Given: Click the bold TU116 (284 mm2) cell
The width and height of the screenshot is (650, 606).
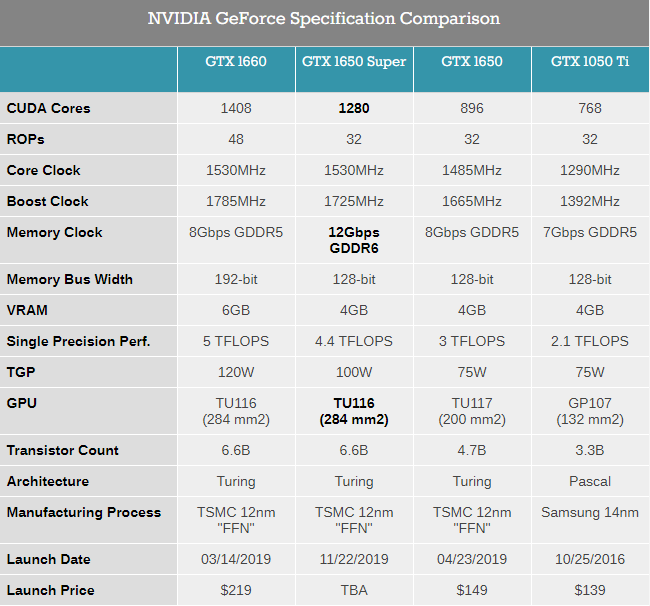Looking at the screenshot, I should click(354, 411).
